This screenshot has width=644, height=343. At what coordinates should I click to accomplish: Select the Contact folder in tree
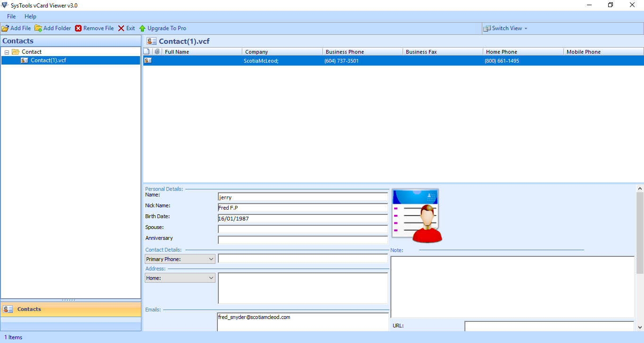tap(32, 52)
